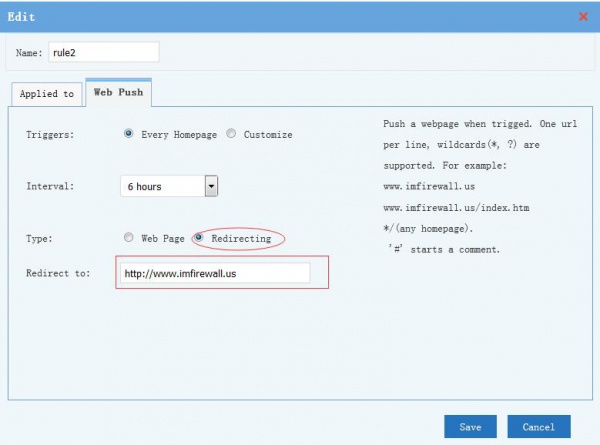
Task: Switch to the Applied to tab
Action: point(47,94)
